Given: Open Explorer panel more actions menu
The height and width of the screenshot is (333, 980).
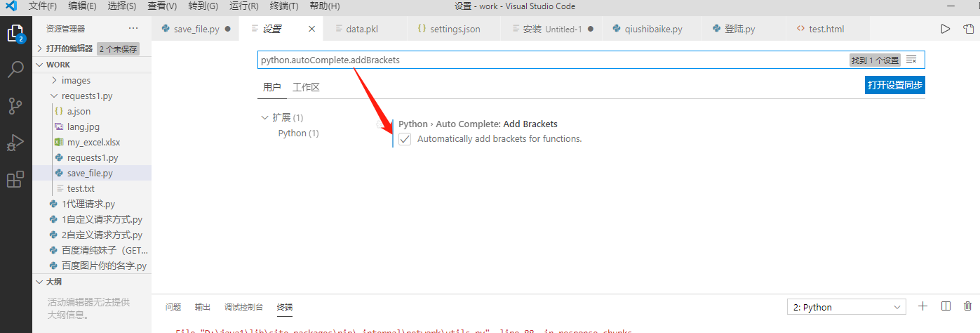Looking at the screenshot, I should (x=133, y=29).
